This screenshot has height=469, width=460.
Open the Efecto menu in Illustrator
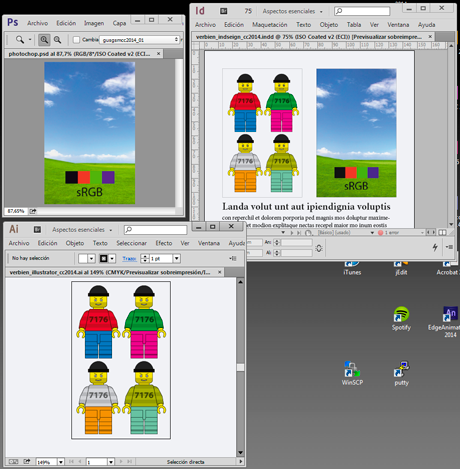pyautogui.click(x=164, y=243)
